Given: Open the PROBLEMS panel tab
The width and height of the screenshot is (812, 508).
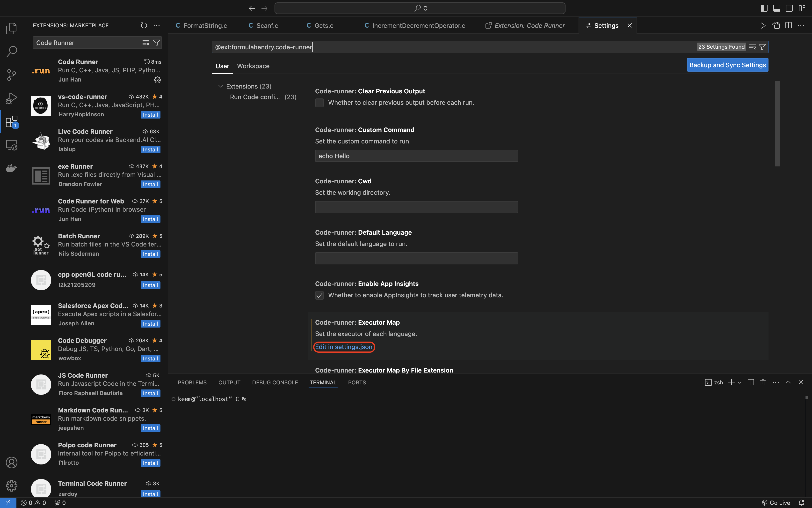Looking at the screenshot, I should coord(192,382).
